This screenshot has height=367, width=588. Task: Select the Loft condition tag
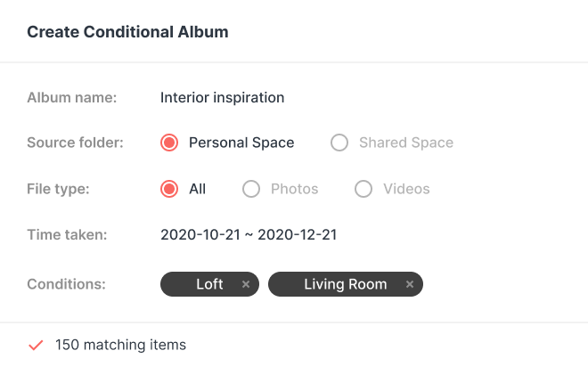[209, 285]
